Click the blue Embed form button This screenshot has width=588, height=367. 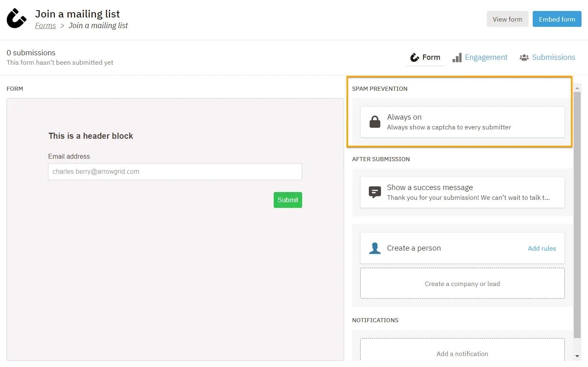click(x=557, y=19)
